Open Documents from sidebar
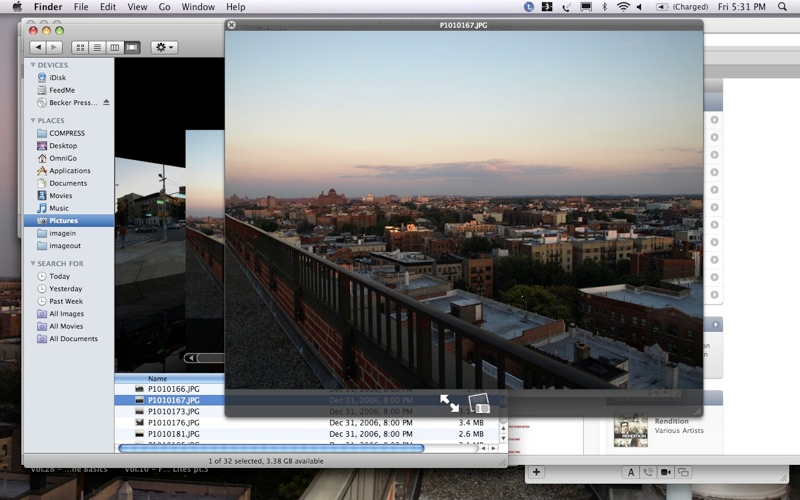This screenshot has width=800, height=500. 68,183
